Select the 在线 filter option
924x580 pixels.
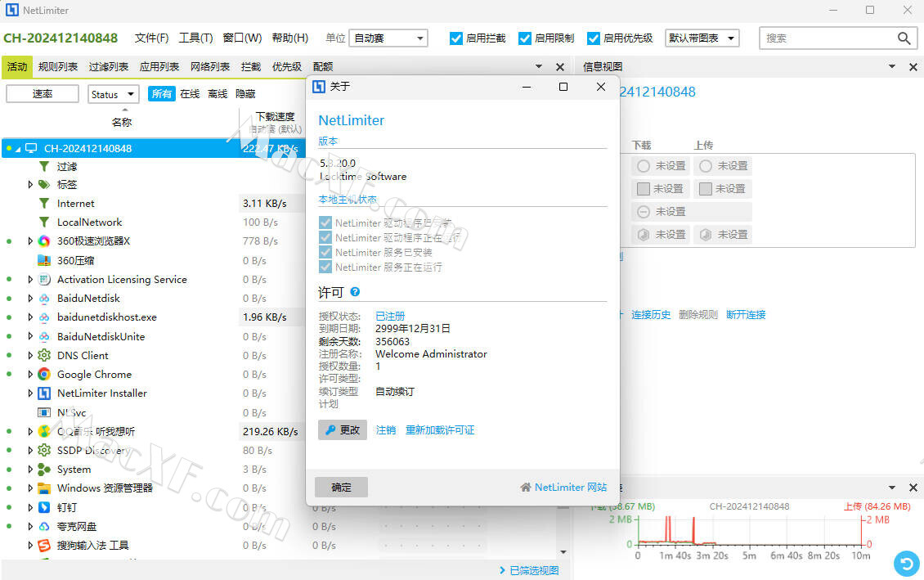point(190,94)
